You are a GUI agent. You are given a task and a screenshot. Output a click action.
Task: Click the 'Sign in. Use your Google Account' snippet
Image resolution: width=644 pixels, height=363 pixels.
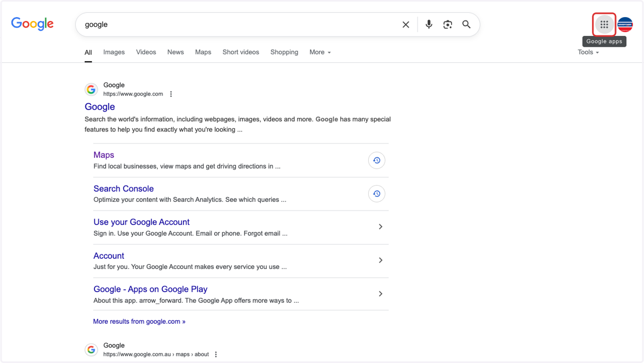tap(190, 234)
